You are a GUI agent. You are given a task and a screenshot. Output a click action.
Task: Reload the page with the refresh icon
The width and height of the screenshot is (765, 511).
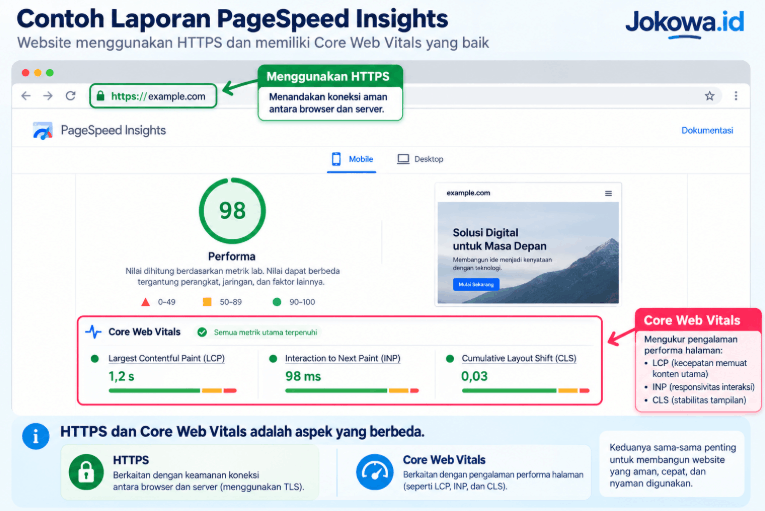click(x=71, y=96)
